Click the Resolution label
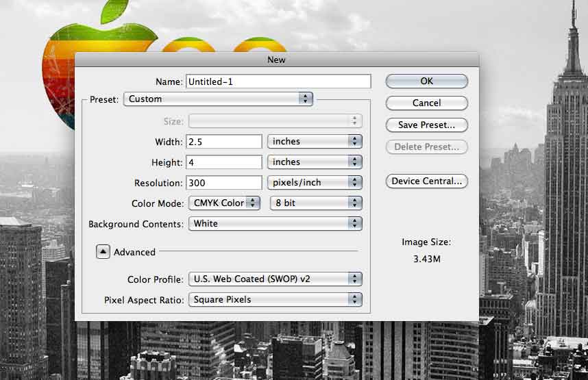Screen dimensions: 588x380 pos(158,183)
